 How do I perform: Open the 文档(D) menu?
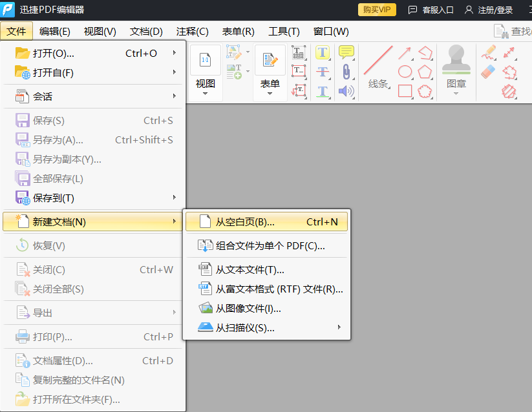[x=146, y=31]
